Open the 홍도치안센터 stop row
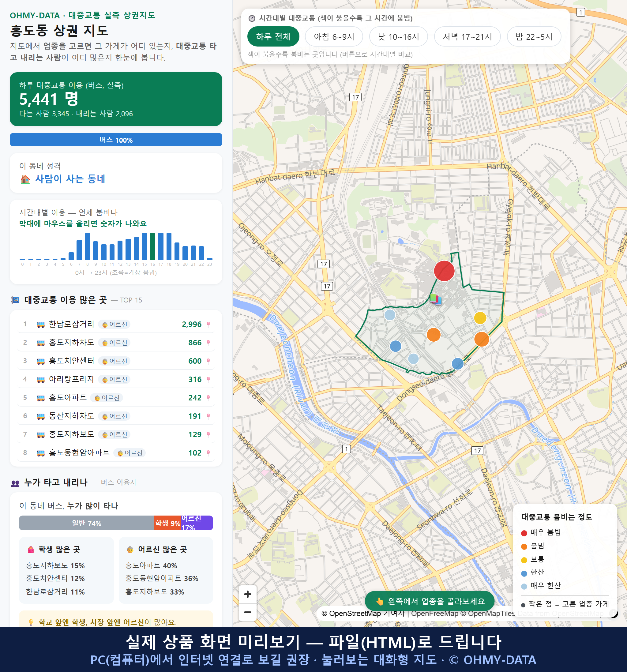This screenshot has height=672, width=627. (116, 361)
